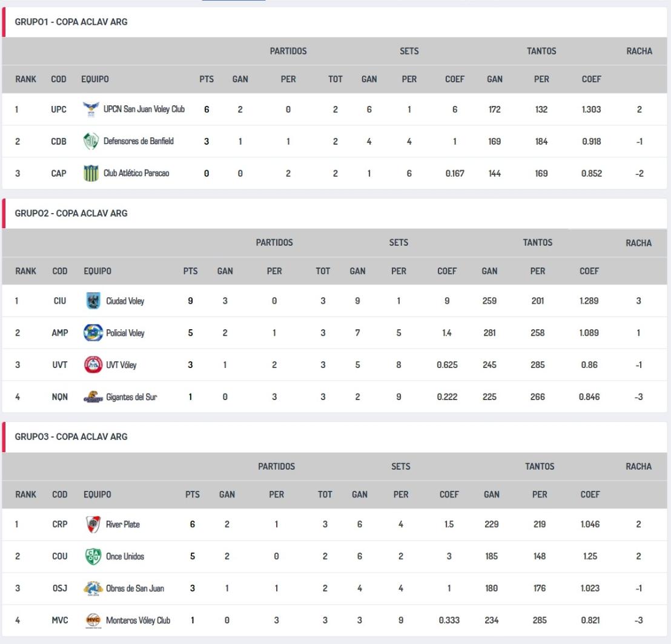This screenshot has height=644, width=671.
Task: Click the Policial Voley team logo
Action: (92, 333)
